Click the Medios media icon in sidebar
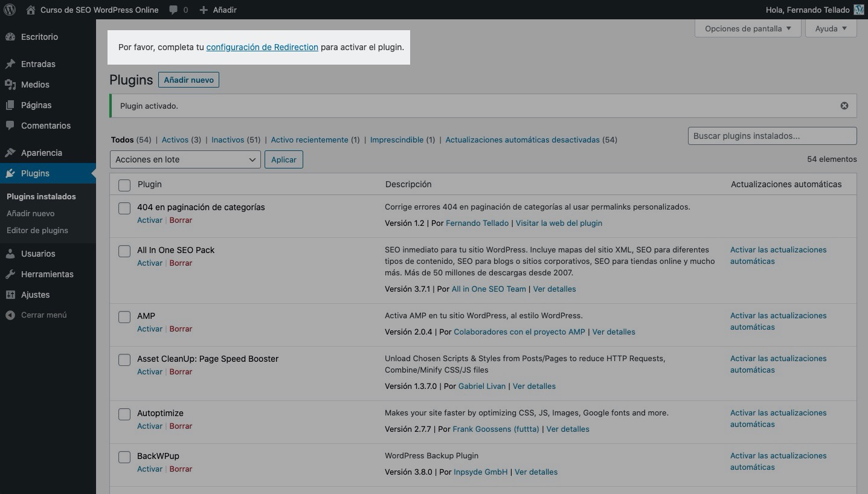The image size is (868, 494). tap(10, 85)
